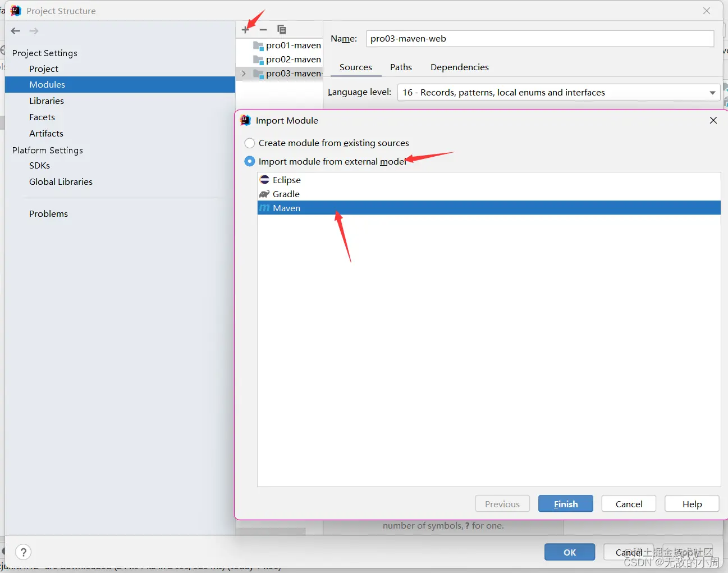Click the remove module minus icon
728x573 pixels.
(x=263, y=29)
